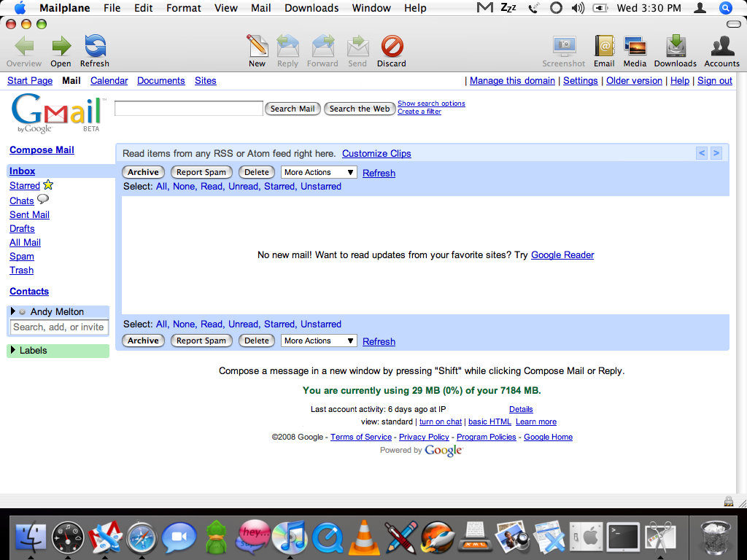Viewport: 747px width, 560px height.
Task: Click the Reply toolbar icon
Action: [287, 46]
